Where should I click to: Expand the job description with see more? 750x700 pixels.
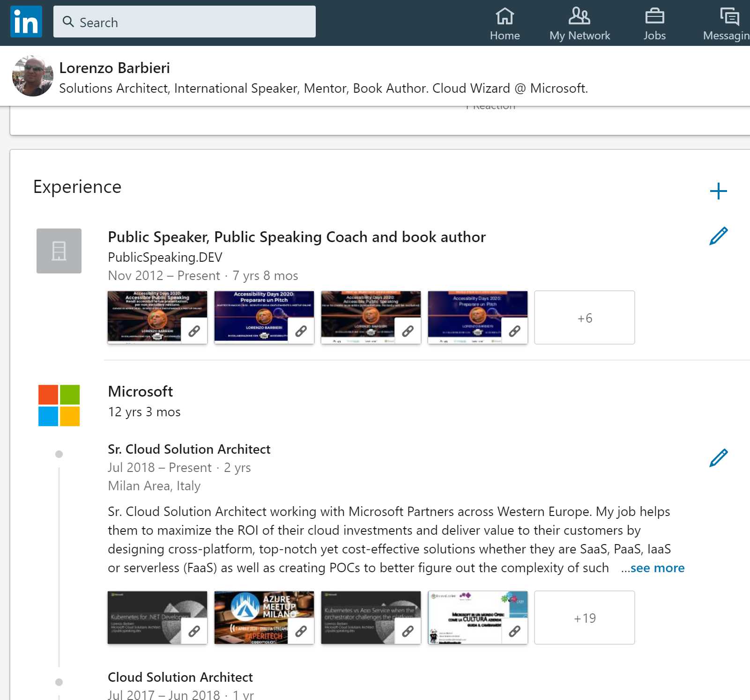[658, 567]
